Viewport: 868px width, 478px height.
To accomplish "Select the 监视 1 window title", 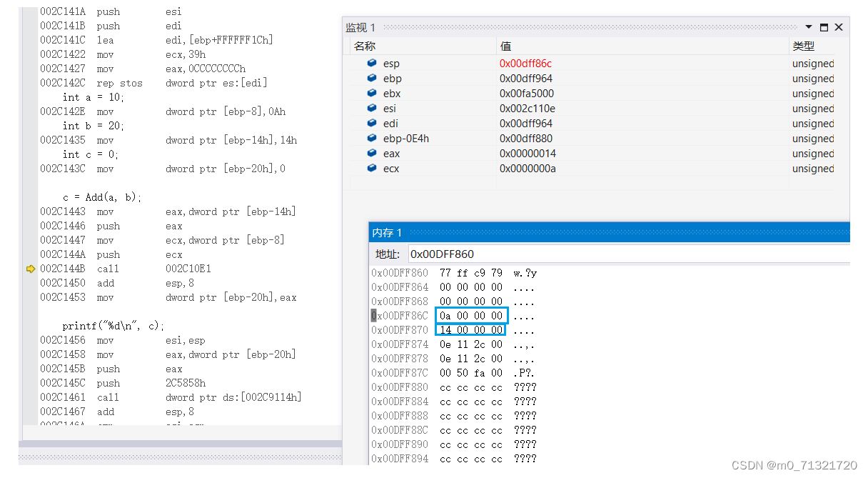I will (x=360, y=27).
